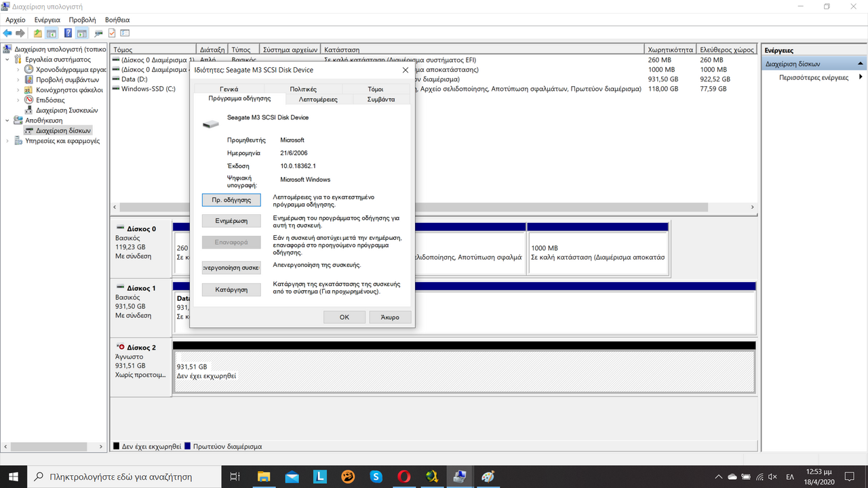Image resolution: width=868 pixels, height=488 pixels.
Task: Click the Άκυρο button
Action: coord(390,317)
